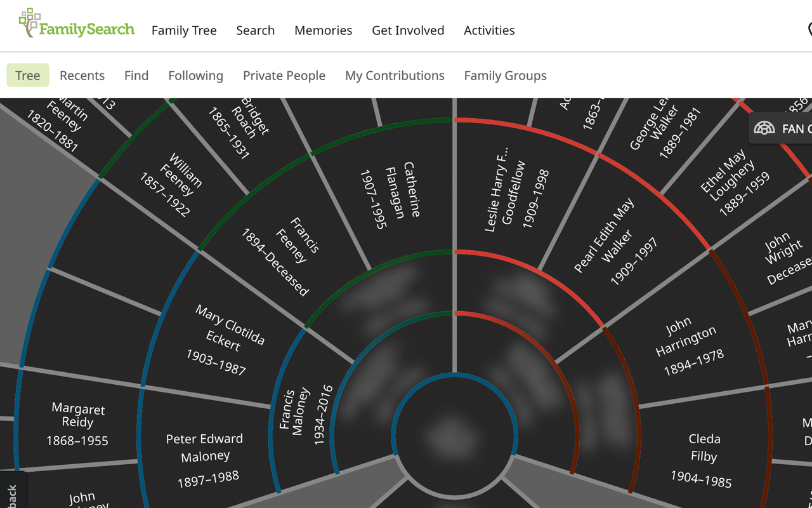Select the blurred center root person circle
The height and width of the screenshot is (508, 812).
pos(454,437)
